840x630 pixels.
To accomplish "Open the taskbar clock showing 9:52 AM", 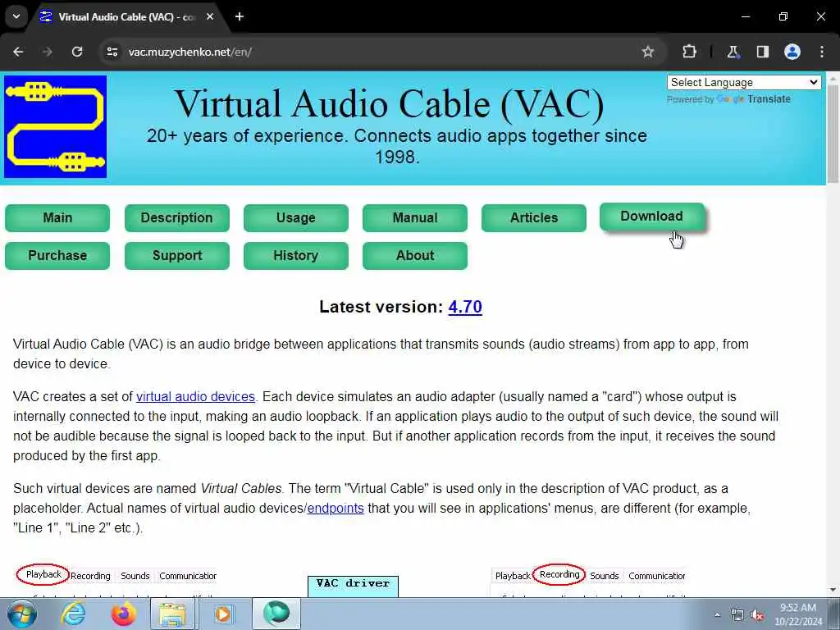I will tap(797, 614).
